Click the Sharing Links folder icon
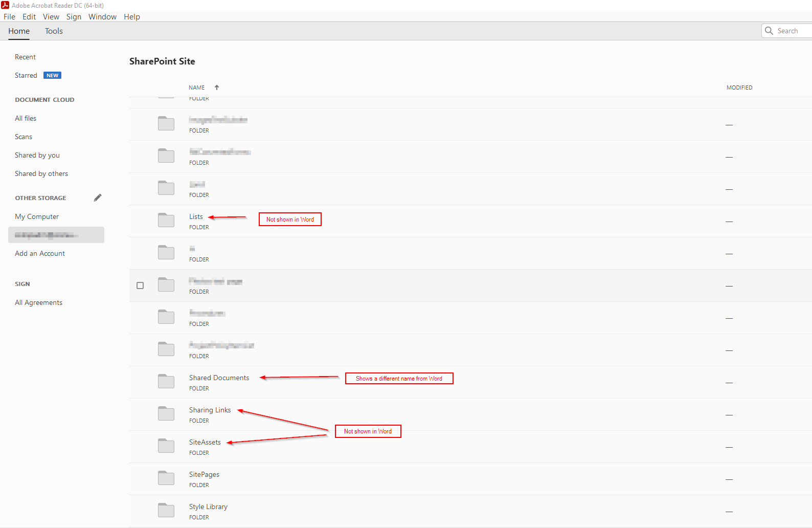The image size is (812, 528). click(x=166, y=413)
